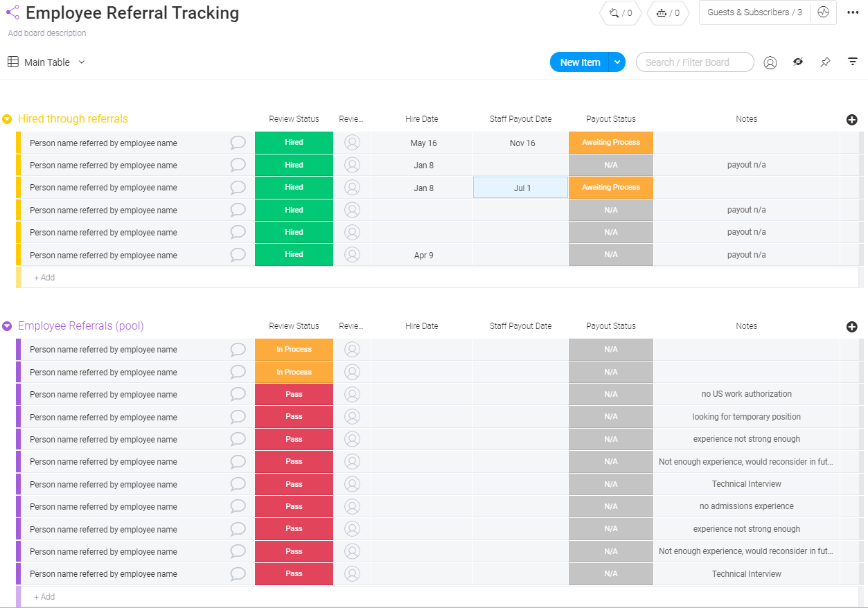The width and height of the screenshot is (868, 608).
Task: Open the integrations counter icon
Action: pyautogui.click(x=620, y=13)
